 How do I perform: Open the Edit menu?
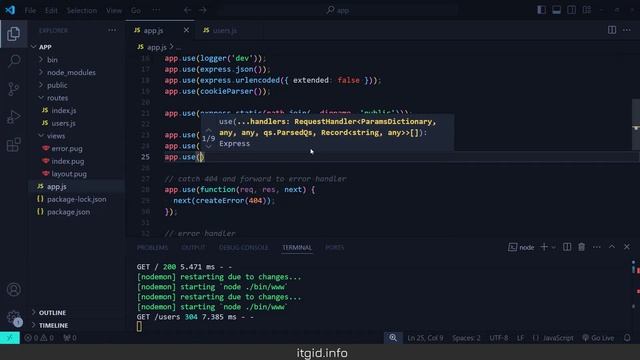pyautogui.click(x=51, y=10)
